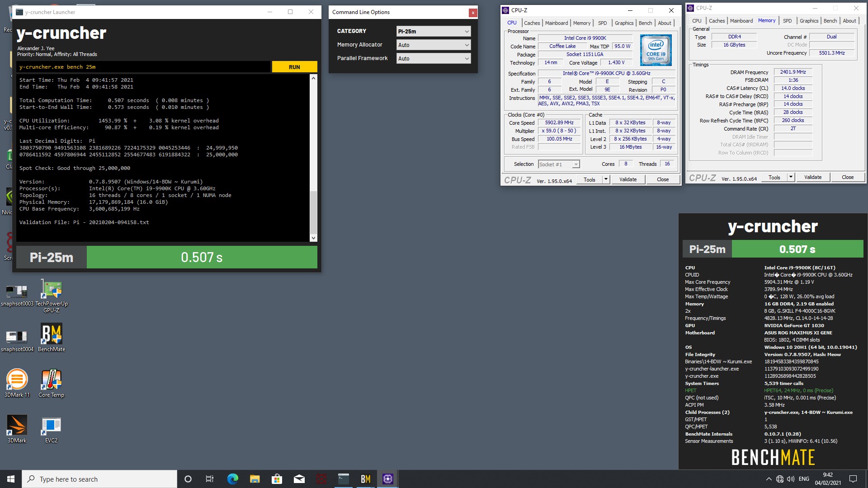Open EVC2 desktop shortcut

[52, 429]
